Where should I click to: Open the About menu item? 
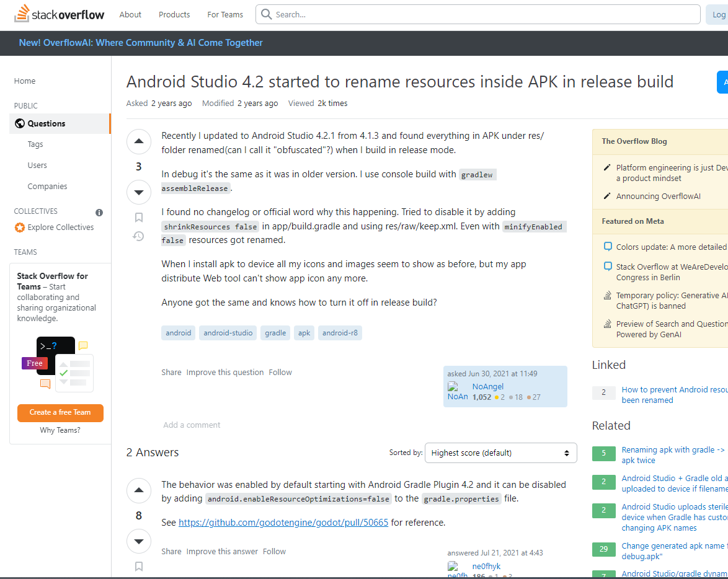click(x=130, y=14)
